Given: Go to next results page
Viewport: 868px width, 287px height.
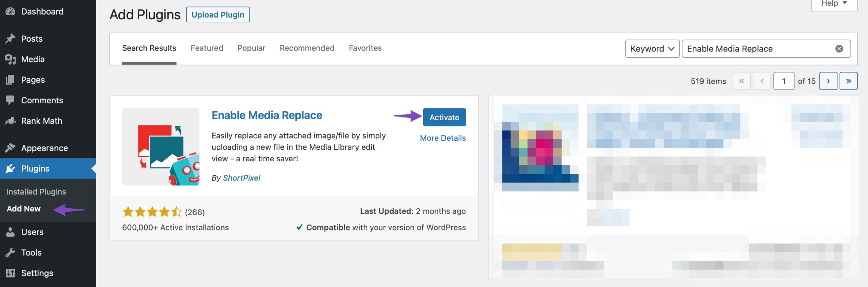Looking at the screenshot, I should pos(828,81).
